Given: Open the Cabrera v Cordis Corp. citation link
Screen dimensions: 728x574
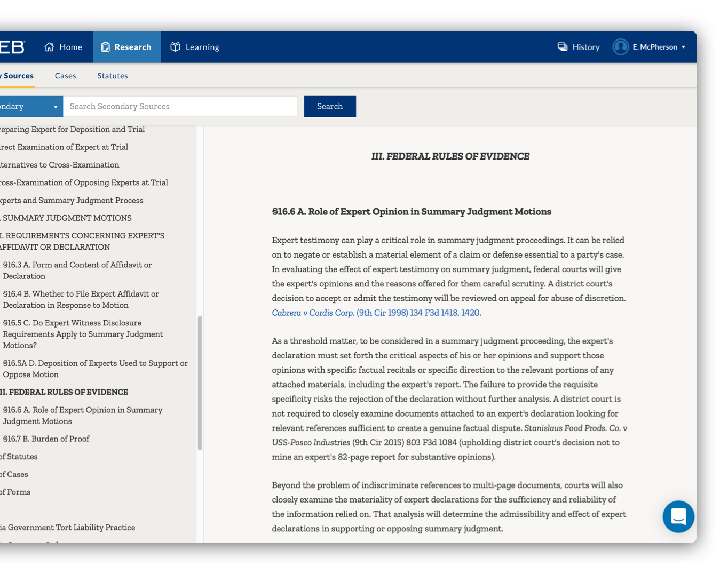Looking at the screenshot, I should [x=376, y=313].
